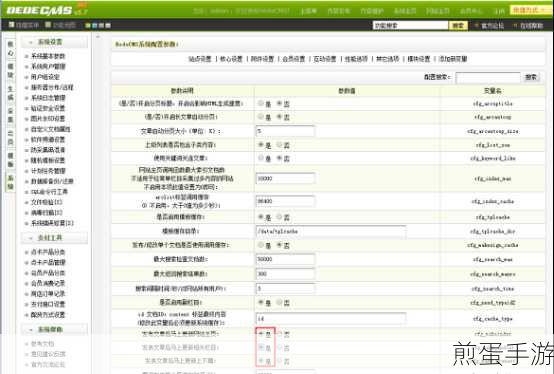Screen dimensions: 554x374
Task: Select the second skin color square
Action: pos(94,25)
